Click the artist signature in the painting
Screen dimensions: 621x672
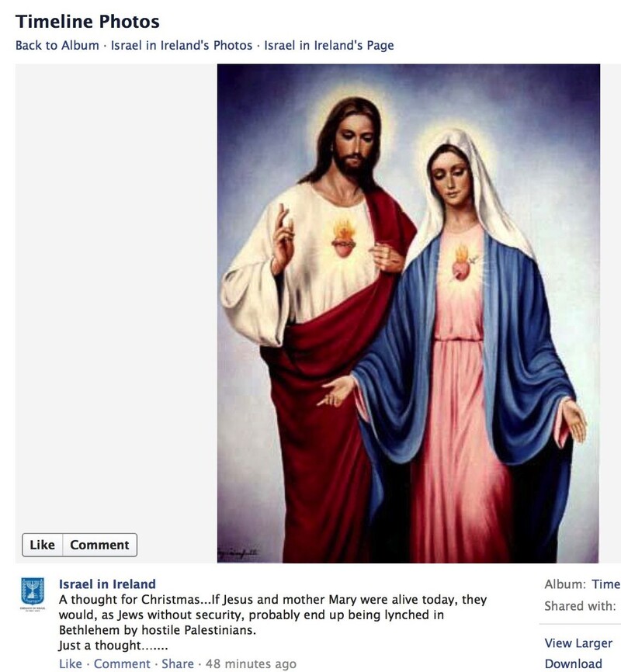[238, 554]
